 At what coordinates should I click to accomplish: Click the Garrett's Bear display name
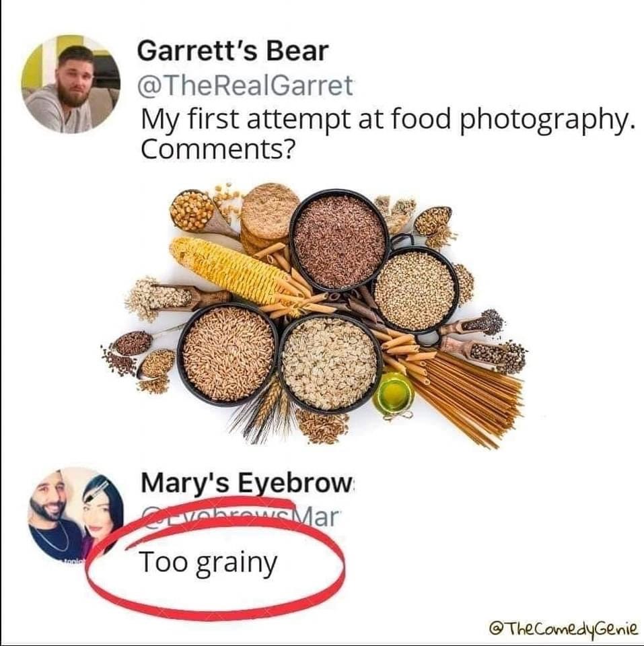pos(233,51)
